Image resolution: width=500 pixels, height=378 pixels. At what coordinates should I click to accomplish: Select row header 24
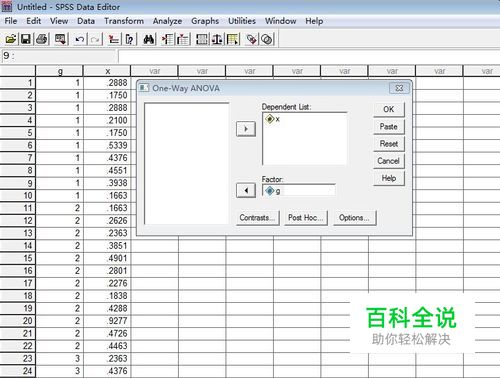(18, 371)
